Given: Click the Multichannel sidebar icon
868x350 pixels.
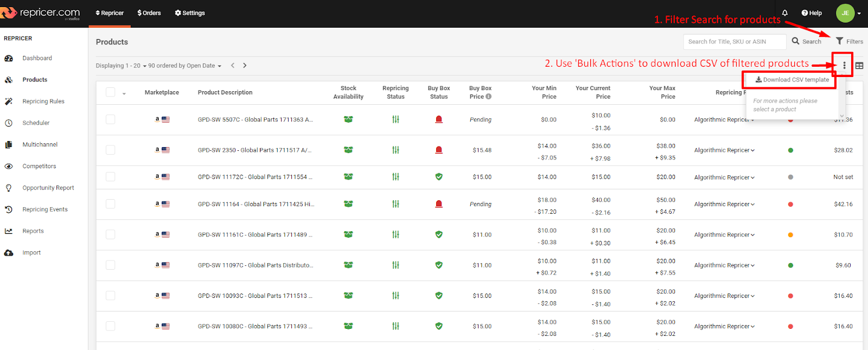Looking at the screenshot, I should (9, 144).
